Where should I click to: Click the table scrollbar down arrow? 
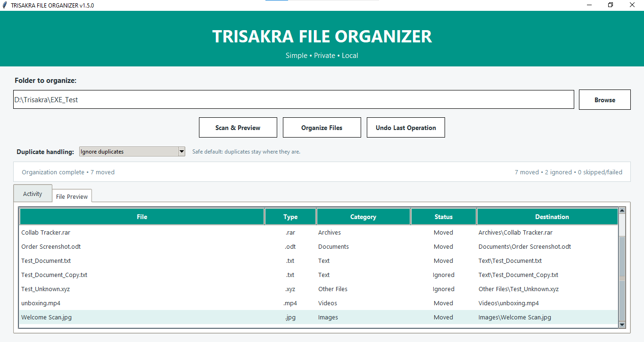click(622, 325)
